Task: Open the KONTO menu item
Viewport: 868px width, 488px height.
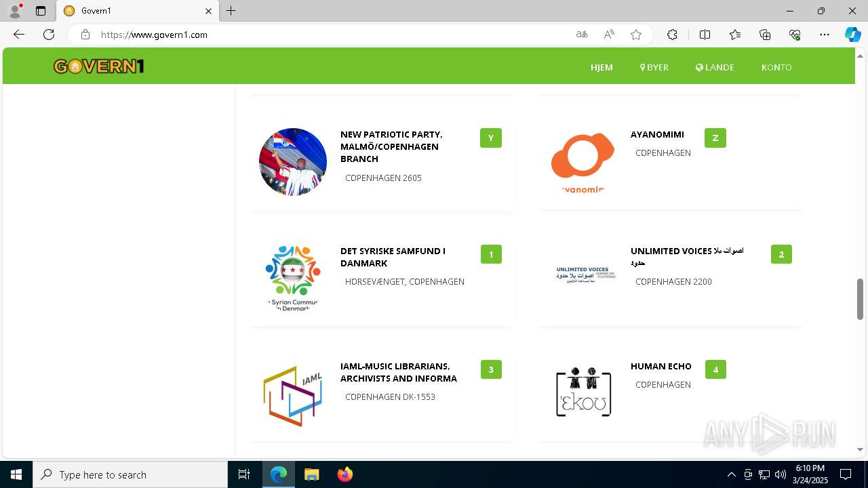Action: point(776,67)
